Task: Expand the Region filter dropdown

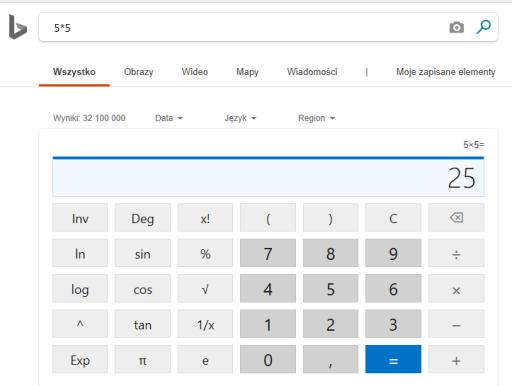Action: [x=316, y=118]
